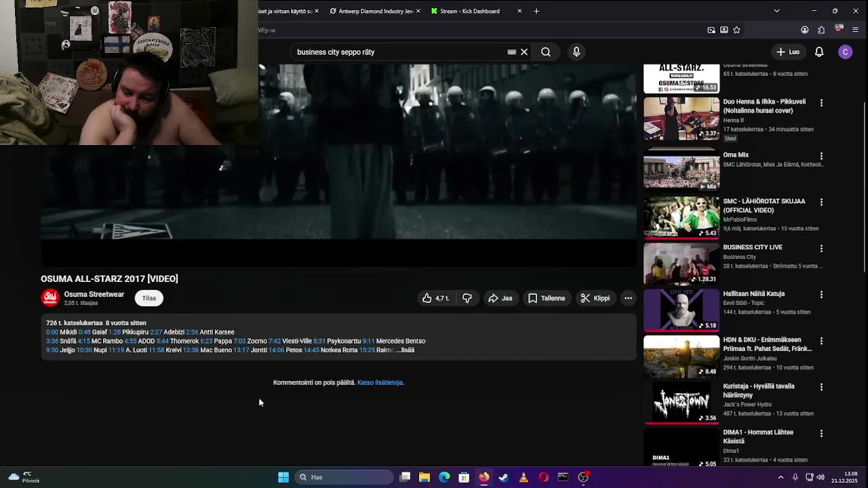Focus the YouTube search field
Image resolution: width=868 pixels, height=488 pixels.
(400, 52)
